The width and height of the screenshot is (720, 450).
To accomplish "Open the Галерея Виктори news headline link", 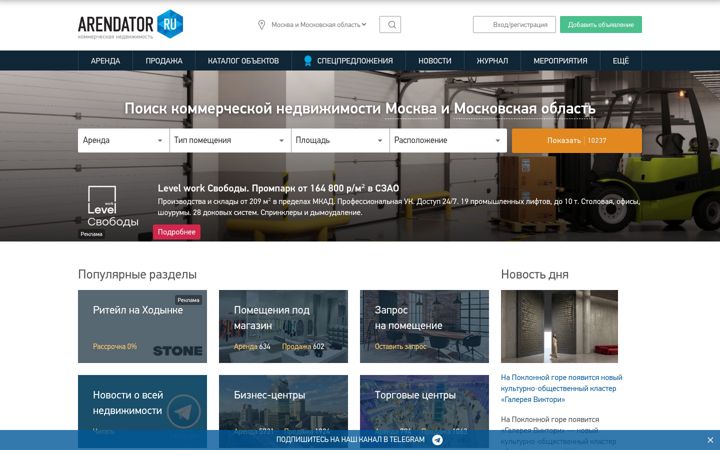I will (x=561, y=388).
